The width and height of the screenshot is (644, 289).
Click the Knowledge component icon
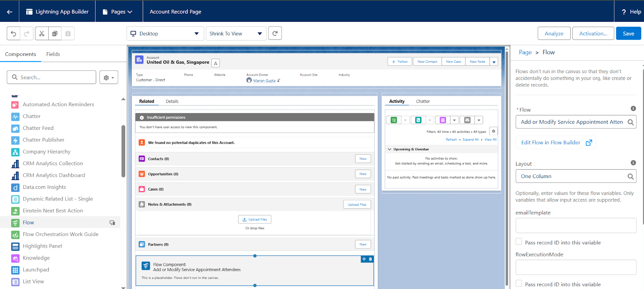coord(15,258)
